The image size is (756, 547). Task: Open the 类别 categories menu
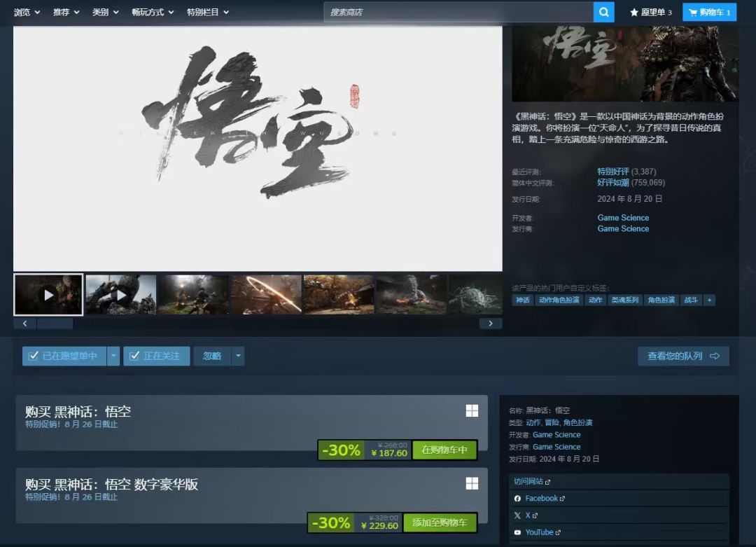105,12
